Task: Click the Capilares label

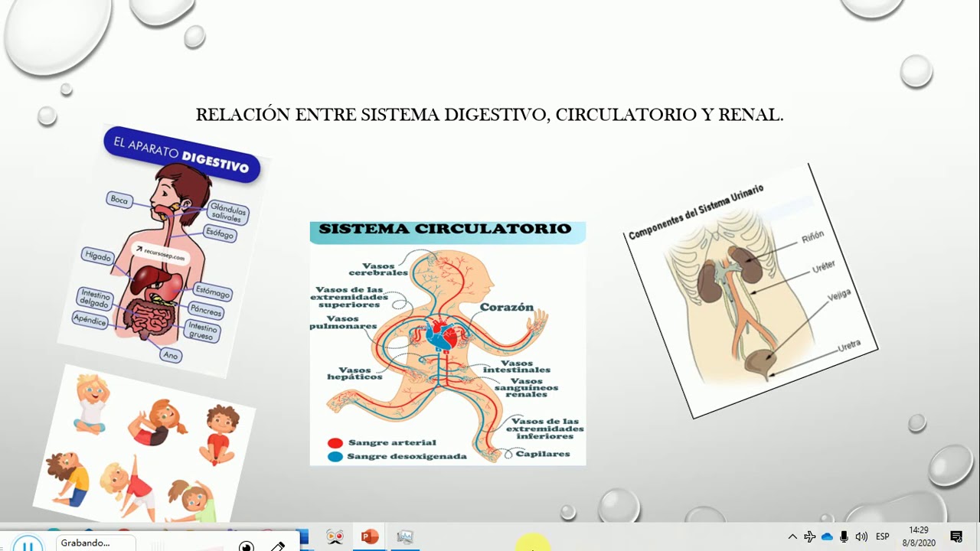Action: pos(543,454)
